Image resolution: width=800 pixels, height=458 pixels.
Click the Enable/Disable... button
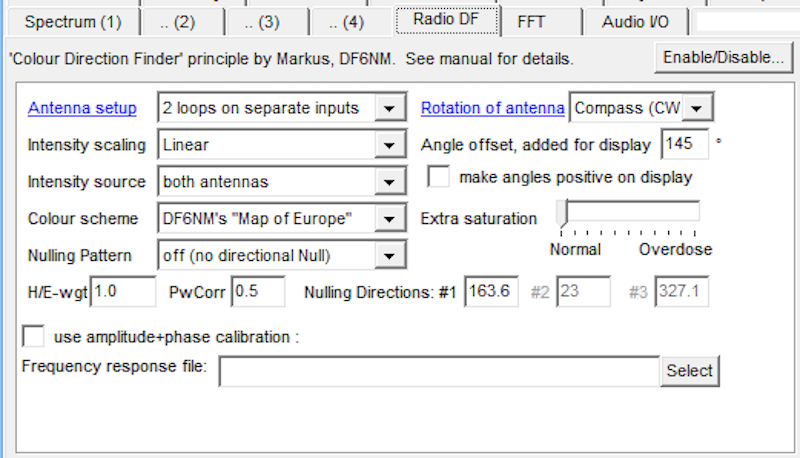[722, 58]
